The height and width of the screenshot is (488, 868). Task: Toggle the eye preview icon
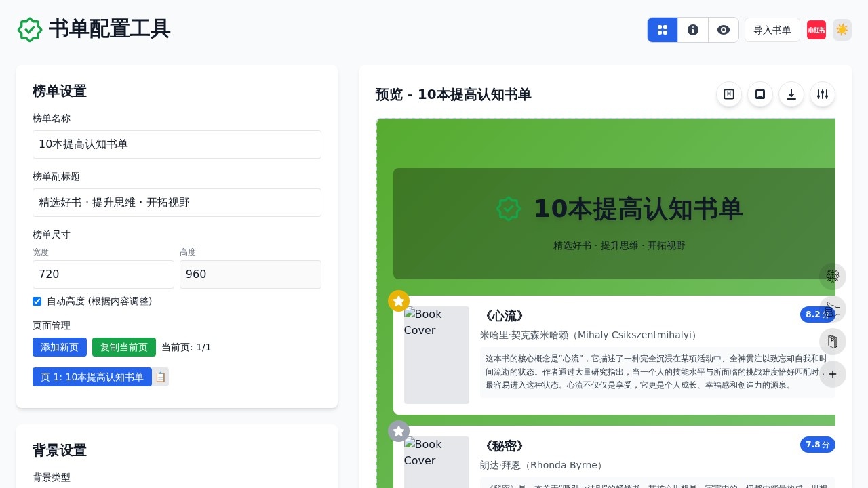coord(724,30)
